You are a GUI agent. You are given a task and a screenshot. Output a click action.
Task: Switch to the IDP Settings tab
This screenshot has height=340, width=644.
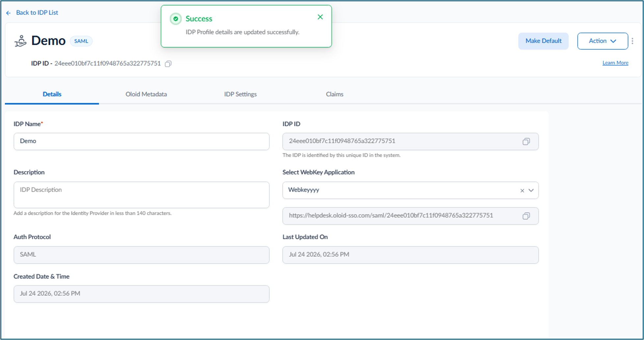[240, 94]
